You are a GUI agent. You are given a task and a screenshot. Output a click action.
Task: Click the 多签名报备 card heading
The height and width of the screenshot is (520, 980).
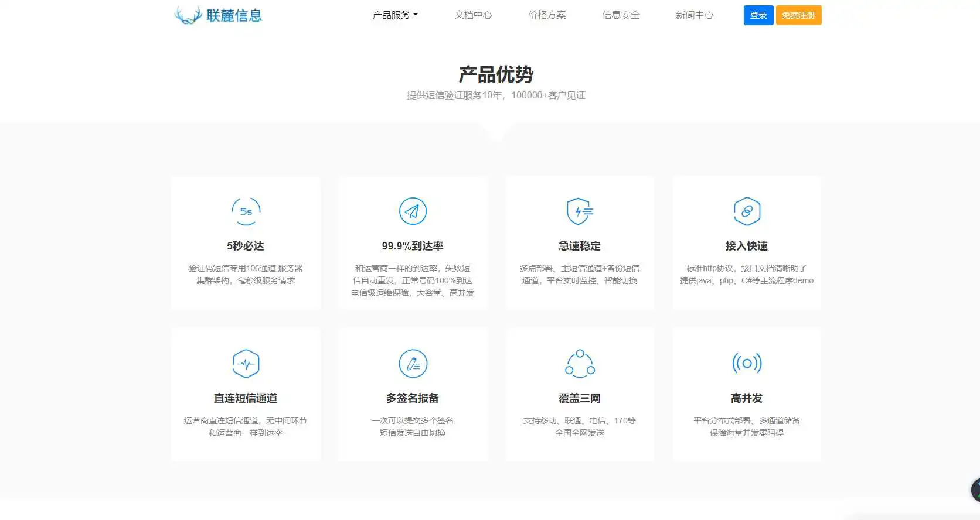click(413, 398)
